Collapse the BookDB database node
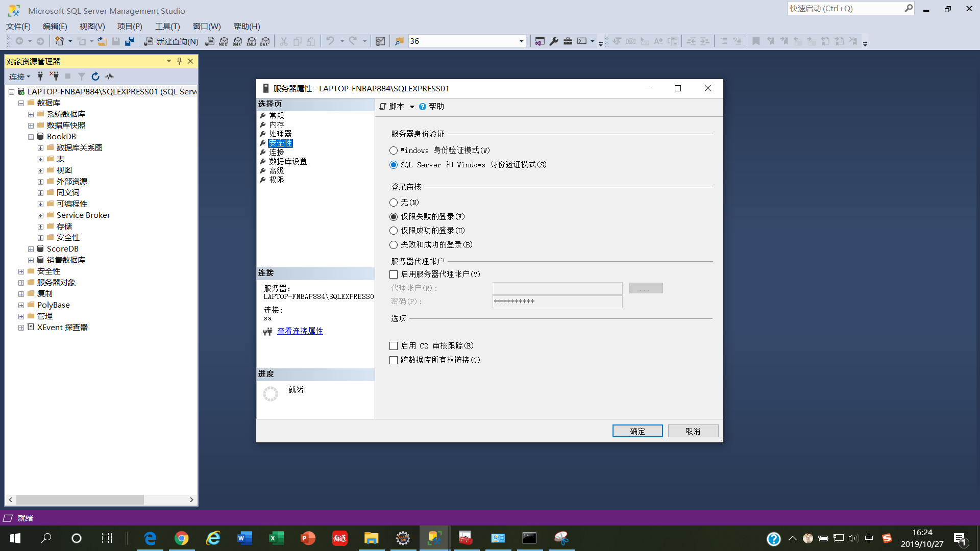The width and height of the screenshot is (980, 551). tap(31, 137)
